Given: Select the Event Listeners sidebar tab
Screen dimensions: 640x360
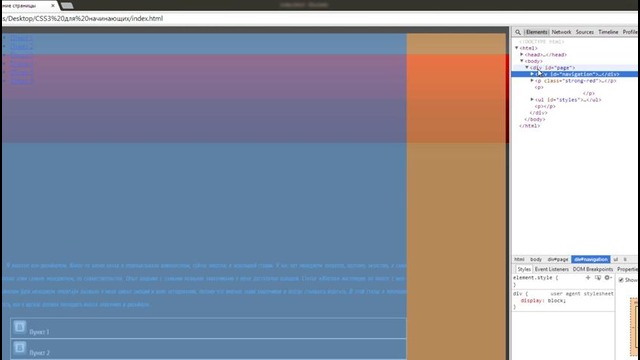Looking at the screenshot, I should click(551, 269).
